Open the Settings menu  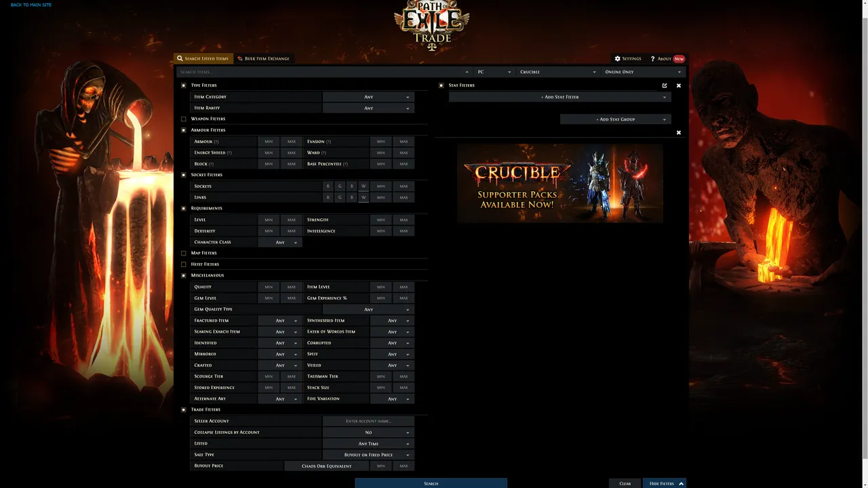pyautogui.click(x=628, y=58)
